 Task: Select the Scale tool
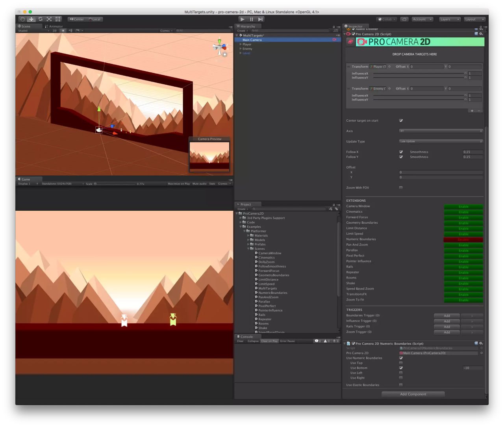(49, 19)
